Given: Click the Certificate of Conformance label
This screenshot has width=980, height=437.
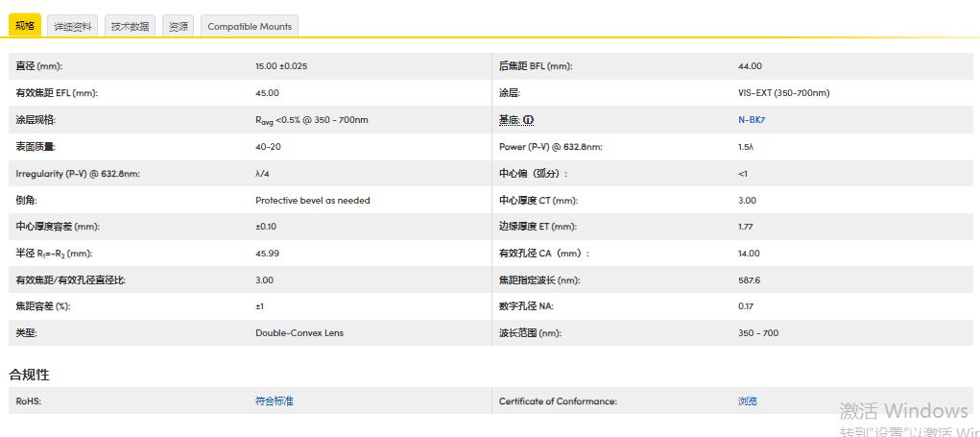Looking at the screenshot, I should coord(558,401).
